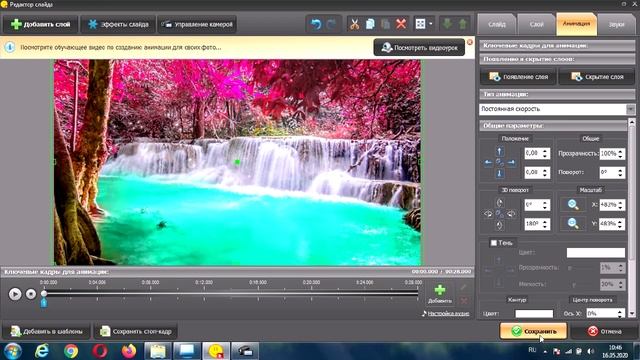Open Google Chrome from taskbar
Image resolution: width=640 pixels, height=360 pixels.
point(71,351)
